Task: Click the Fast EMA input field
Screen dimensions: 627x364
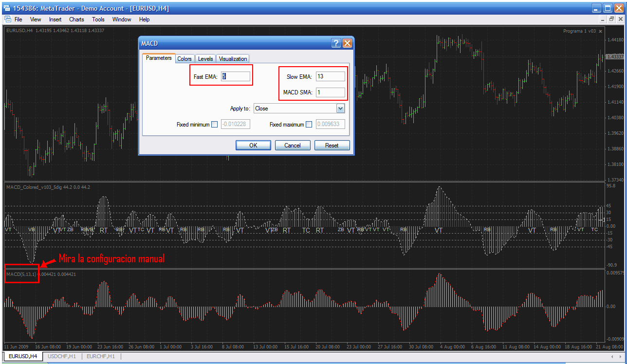Action: pyautogui.click(x=236, y=76)
